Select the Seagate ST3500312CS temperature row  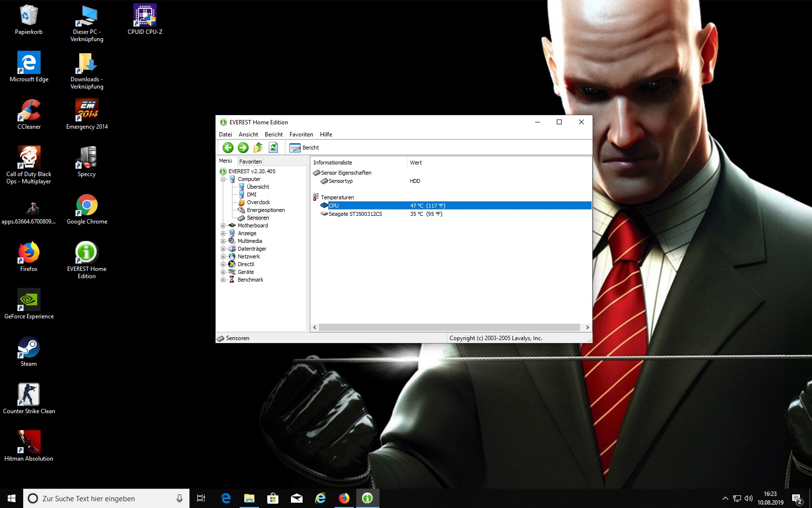coord(451,214)
